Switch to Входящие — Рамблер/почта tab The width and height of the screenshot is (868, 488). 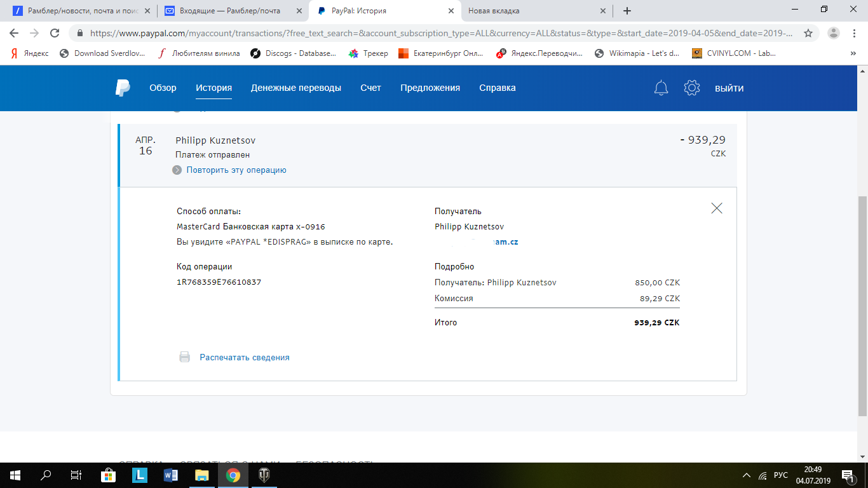point(231,11)
